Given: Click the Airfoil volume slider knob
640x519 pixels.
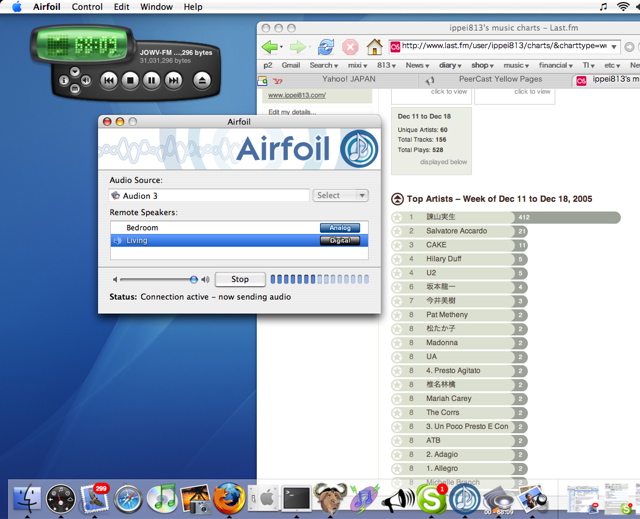Looking at the screenshot, I should (x=194, y=280).
